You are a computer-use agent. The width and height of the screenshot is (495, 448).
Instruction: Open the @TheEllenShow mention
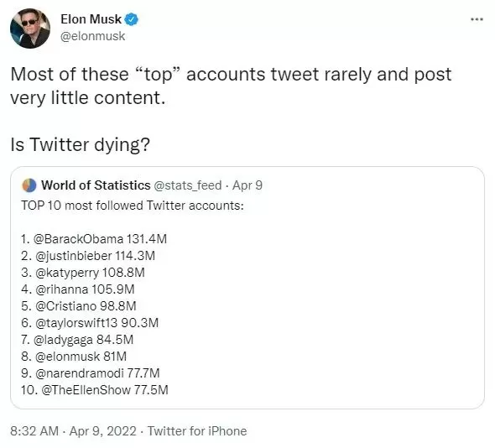pyautogui.click(x=86, y=390)
